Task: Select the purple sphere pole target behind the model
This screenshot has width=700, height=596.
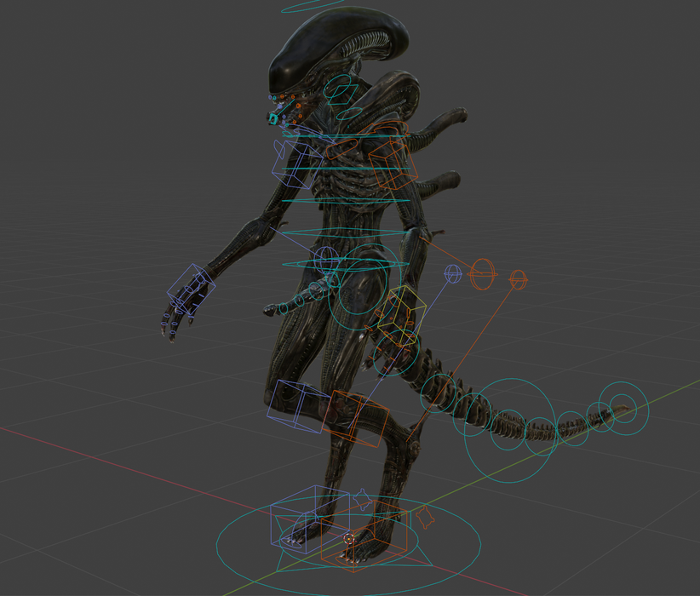Action: tap(453, 273)
